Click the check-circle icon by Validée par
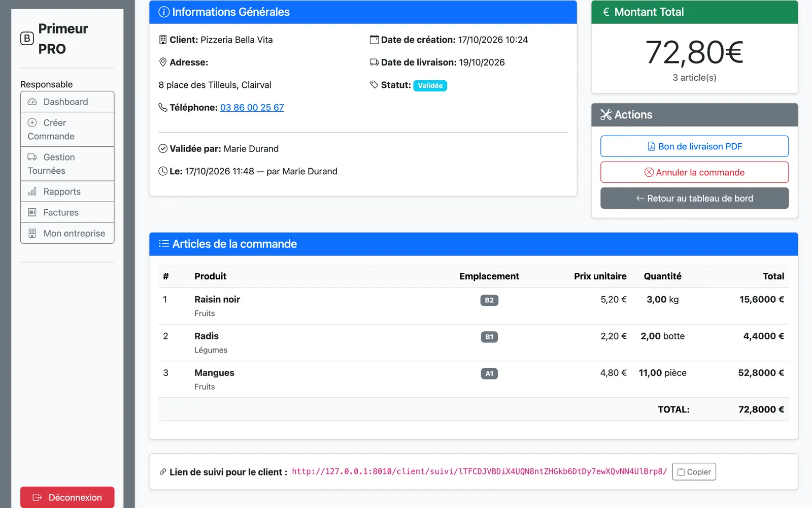The height and width of the screenshot is (508, 812). pos(163,148)
